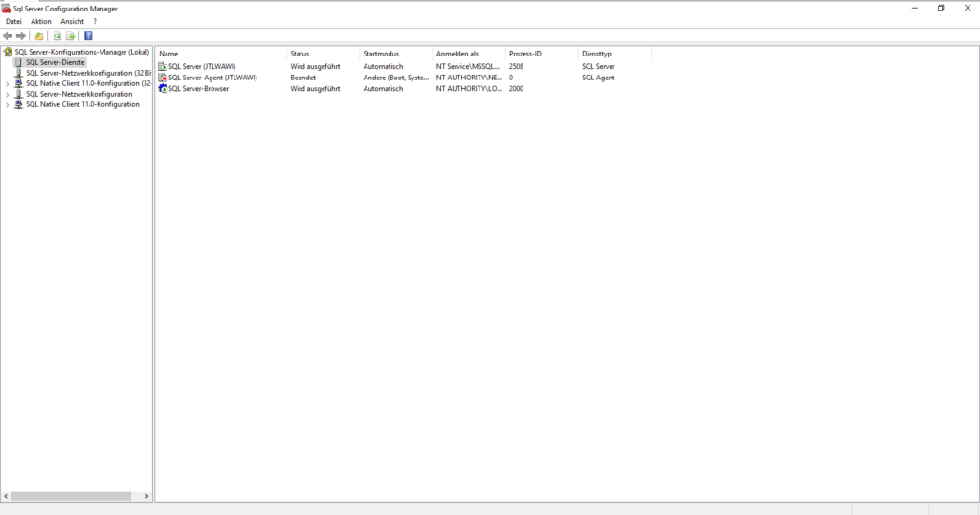
Task: Expand the non-32-bit SQL Server-Netzwerkkonfiguration node
Action: [7, 95]
